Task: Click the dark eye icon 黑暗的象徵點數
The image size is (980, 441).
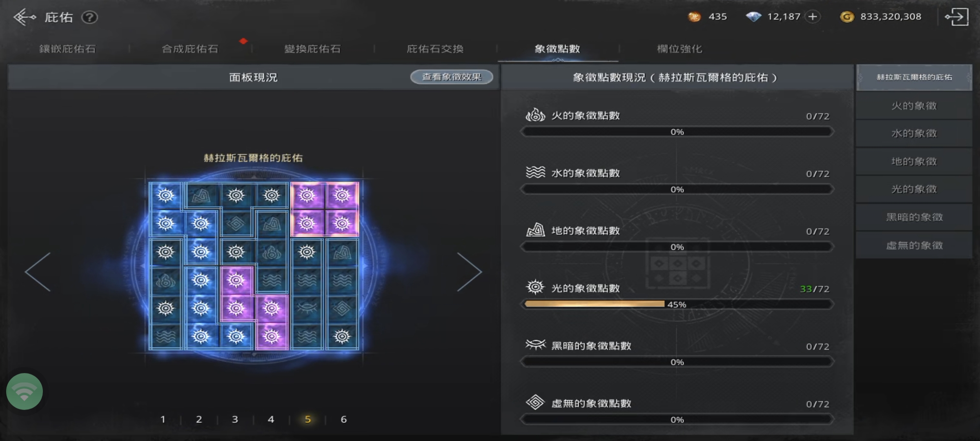Action: (x=535, y=345)
